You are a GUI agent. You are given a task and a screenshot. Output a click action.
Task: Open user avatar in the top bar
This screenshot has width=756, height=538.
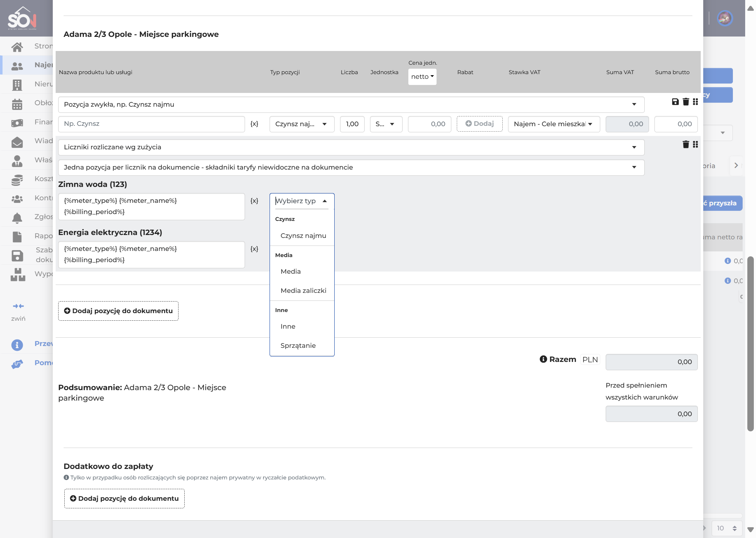725,18
